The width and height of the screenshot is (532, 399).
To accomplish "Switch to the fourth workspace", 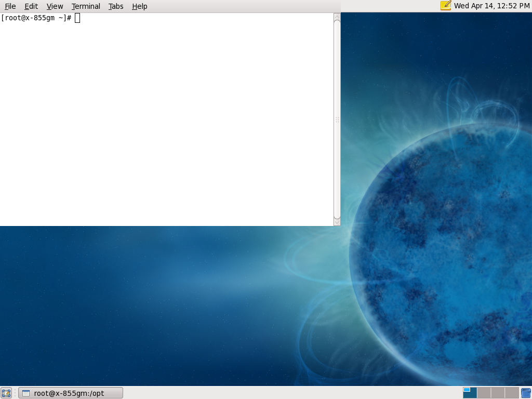I will [512, 393].
